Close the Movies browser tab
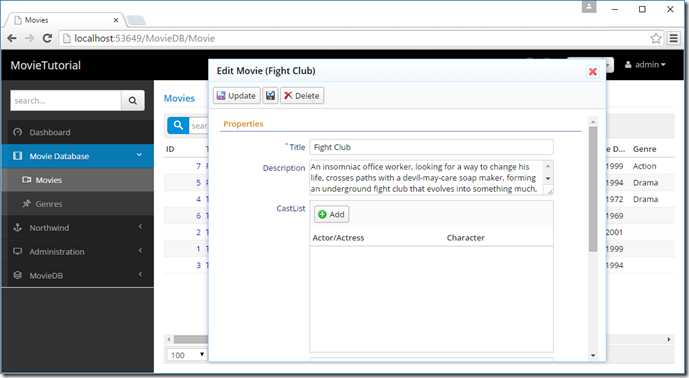Viewport: 689px width, 378px height. [116, 20]
